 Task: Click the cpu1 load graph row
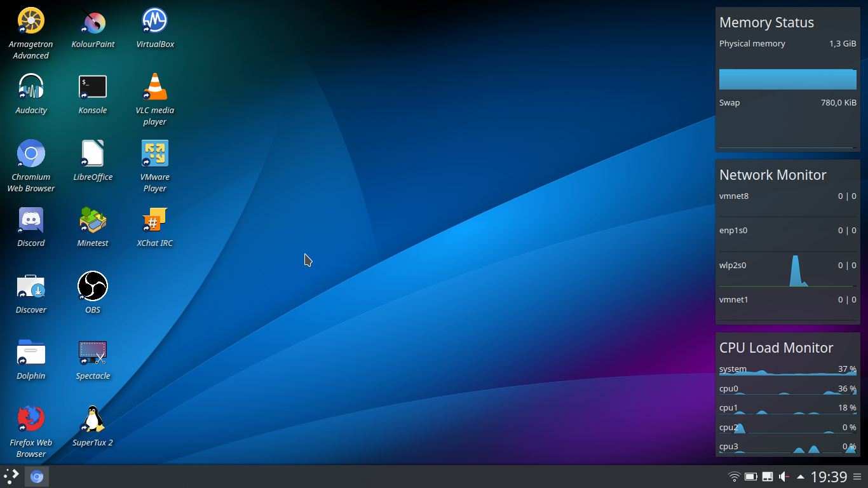coord(787,408)
